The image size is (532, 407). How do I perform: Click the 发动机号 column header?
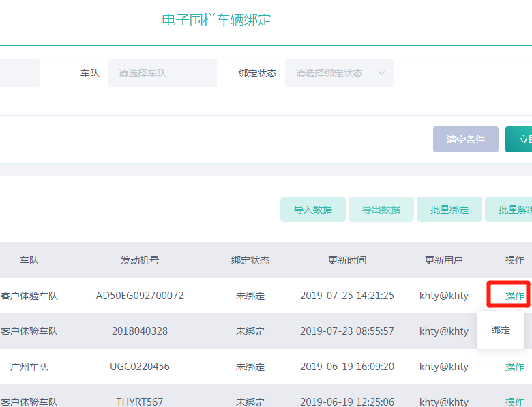pyautogui.click(x=140, y=260)
